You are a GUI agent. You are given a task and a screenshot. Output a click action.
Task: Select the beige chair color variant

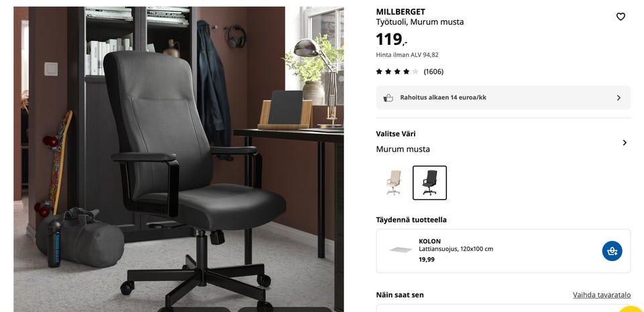394,183
